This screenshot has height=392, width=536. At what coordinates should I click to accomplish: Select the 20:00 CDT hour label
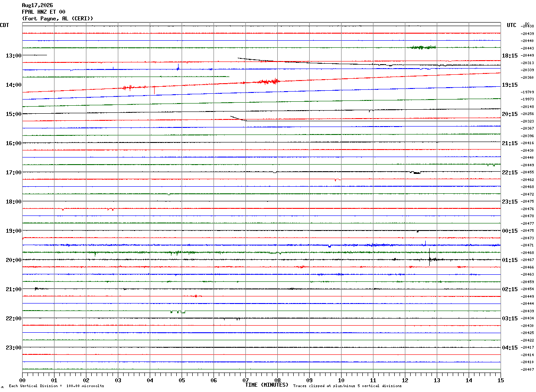click(13, 260)
